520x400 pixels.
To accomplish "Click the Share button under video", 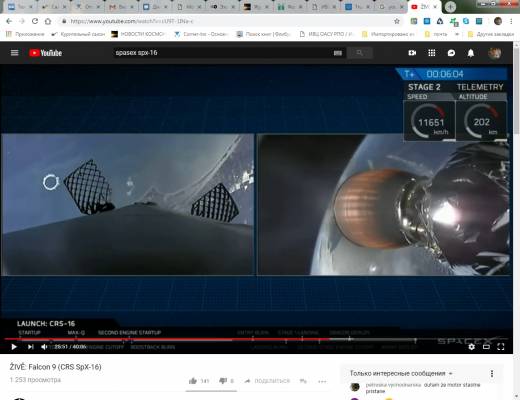I will pyautogui.click(x=267, y=381).
